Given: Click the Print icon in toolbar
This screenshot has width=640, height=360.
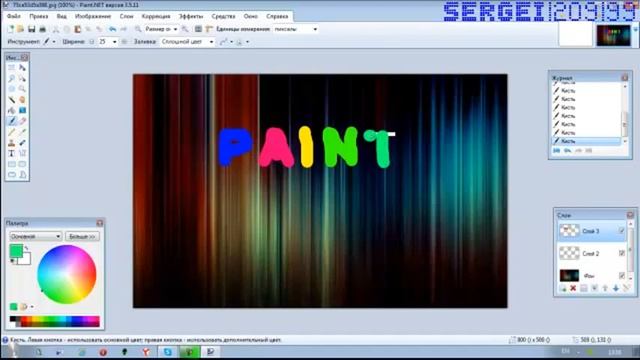Looking at the screenshot, I should [x=42, y=29].
